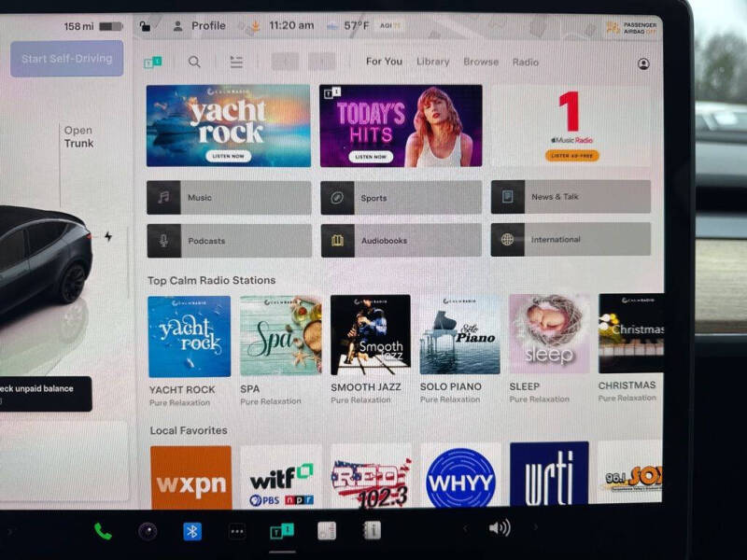Tap the charging bolt icon by car
Viewport: 747px width, 560px height.
tap(108, 237)
